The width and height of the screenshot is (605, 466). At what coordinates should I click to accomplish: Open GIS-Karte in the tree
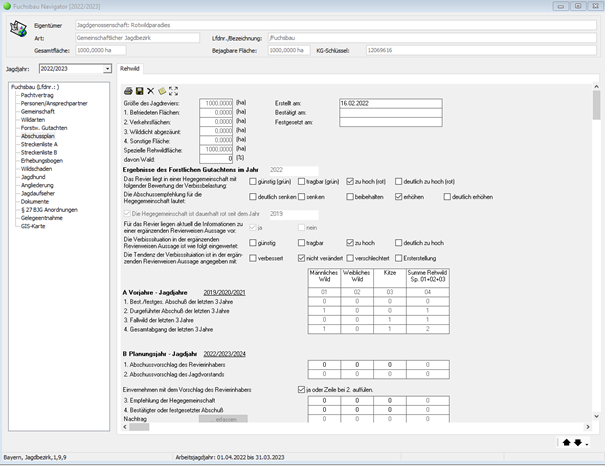tap(33, 225)
